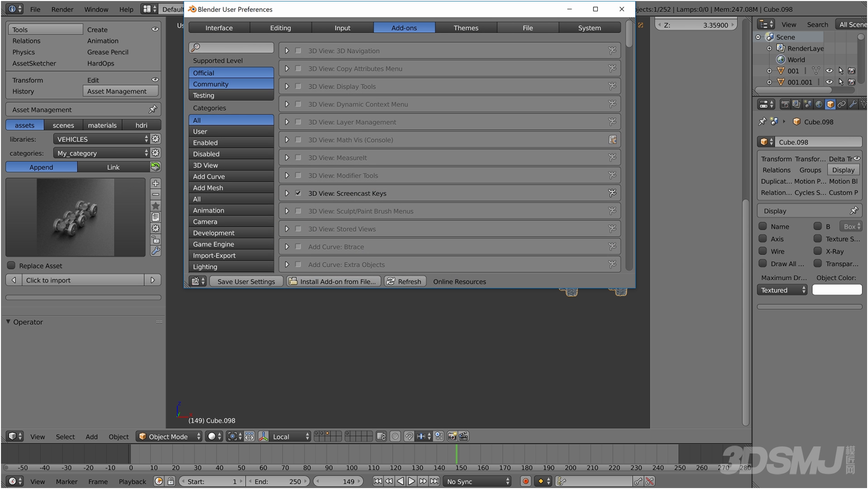Open the Scene properties tab
The width and height of the screenshot is (868, 489).
[807, 104]
